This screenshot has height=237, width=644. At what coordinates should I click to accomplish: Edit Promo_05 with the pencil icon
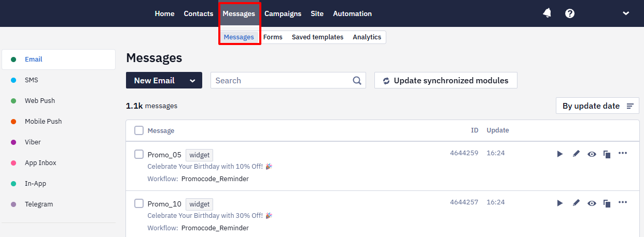pos(576,154)
